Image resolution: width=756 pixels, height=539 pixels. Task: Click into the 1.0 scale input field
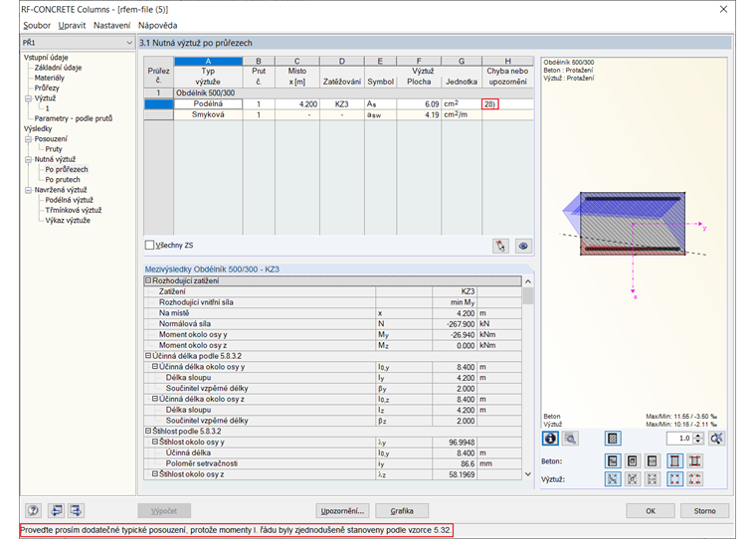679,439
